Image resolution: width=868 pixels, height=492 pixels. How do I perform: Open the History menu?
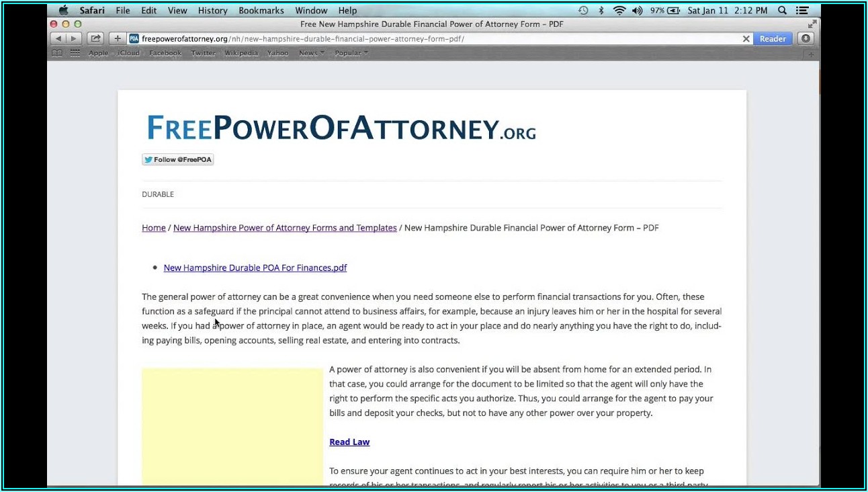coord(212,11)
